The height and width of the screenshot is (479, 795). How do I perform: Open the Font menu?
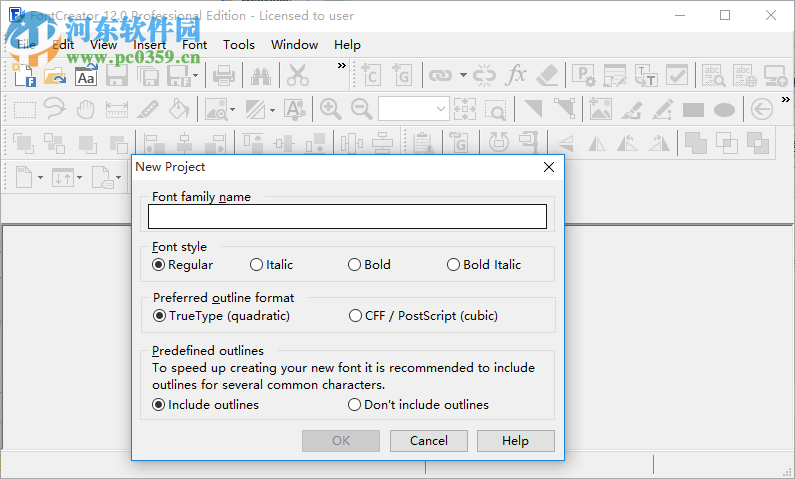(195, 45)
